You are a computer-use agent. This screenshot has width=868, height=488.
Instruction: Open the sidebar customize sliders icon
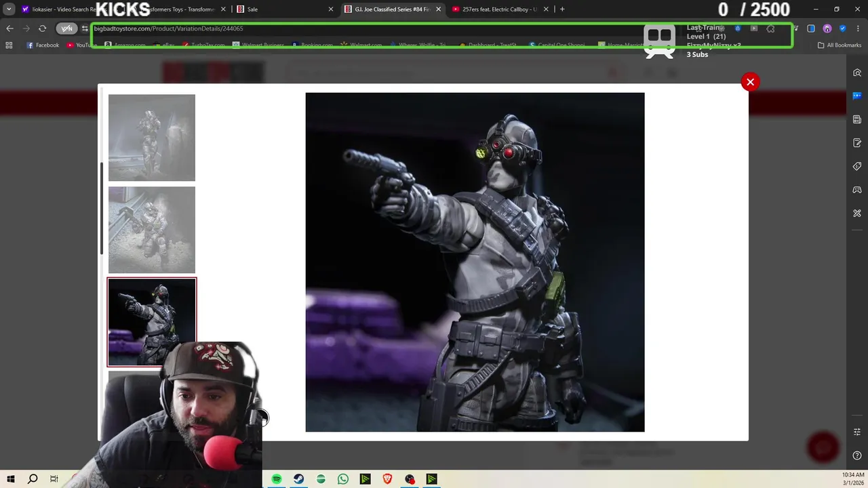[857, 432]
